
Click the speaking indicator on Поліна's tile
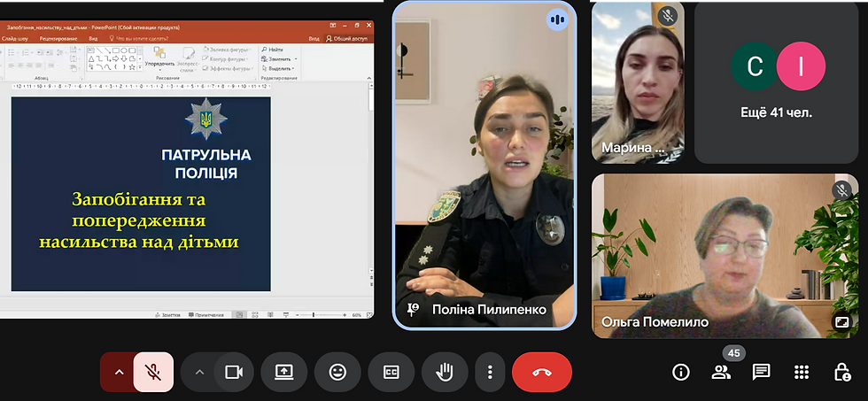pos(557,19)
